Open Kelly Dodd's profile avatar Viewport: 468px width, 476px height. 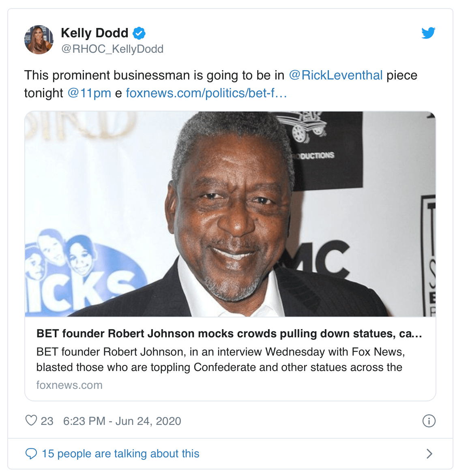point(39,40)
